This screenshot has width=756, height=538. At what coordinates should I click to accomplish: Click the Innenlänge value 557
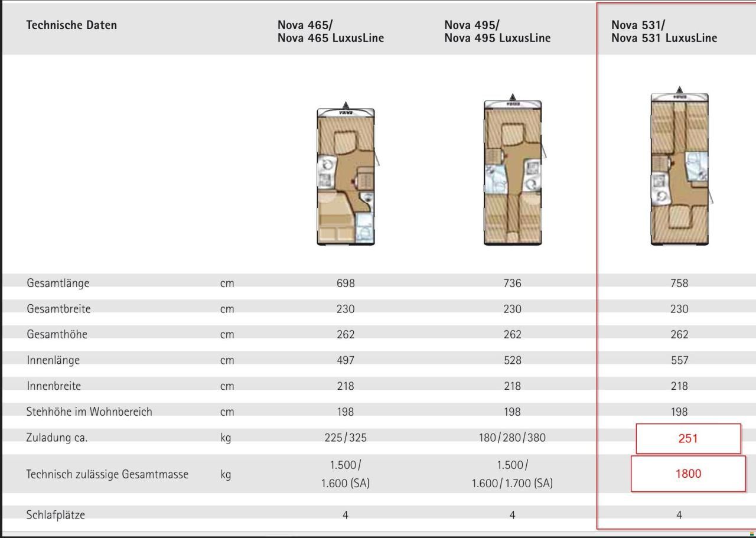pos(679,360)
